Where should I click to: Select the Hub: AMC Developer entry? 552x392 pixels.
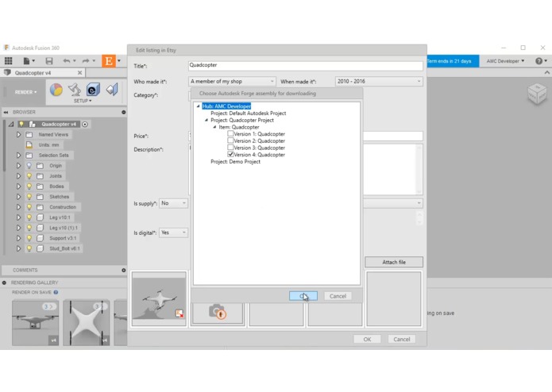[226, 106]
